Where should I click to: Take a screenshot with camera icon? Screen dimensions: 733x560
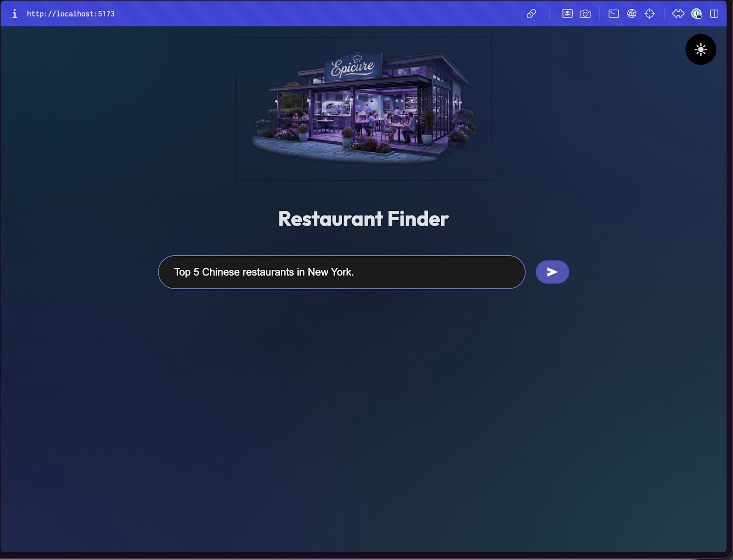pyautogui.click(x=585, y=14)
